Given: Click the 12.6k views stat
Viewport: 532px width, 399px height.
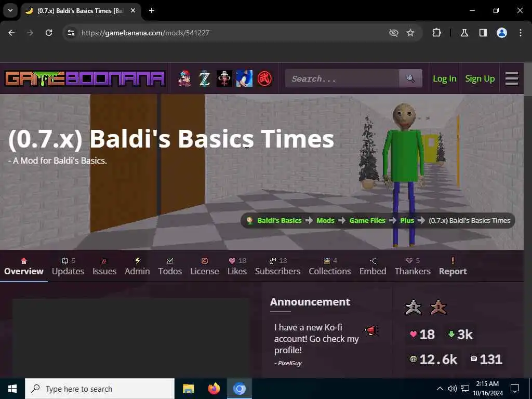Looking at the screenshot, I should pos(434,360).
